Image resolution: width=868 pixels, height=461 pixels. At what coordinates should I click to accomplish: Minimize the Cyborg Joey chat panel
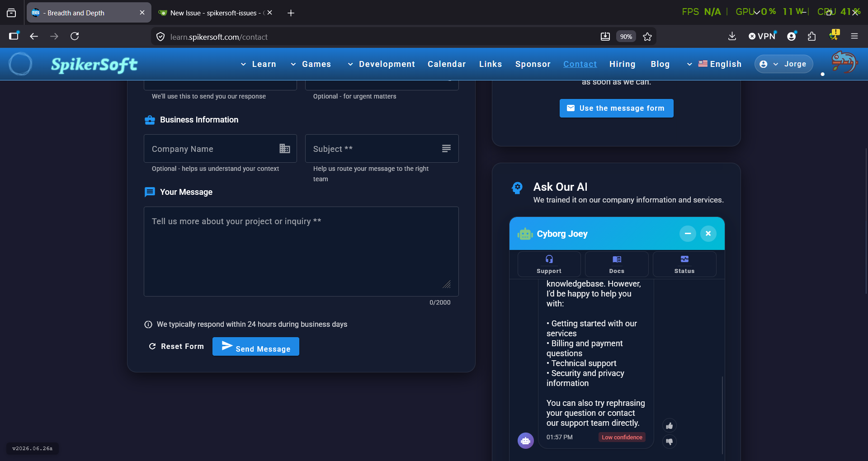click(x=688, y=234)
